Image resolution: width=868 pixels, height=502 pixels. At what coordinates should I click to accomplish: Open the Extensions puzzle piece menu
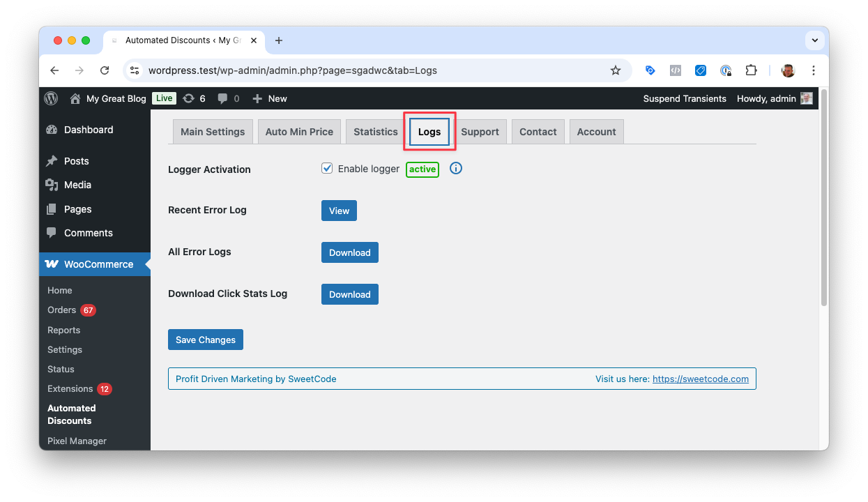[751, 70]
